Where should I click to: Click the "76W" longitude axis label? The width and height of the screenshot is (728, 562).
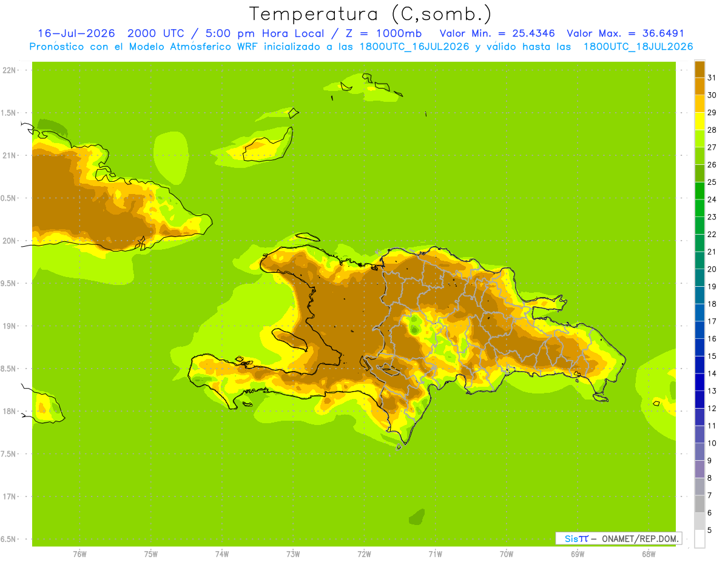(79, 554)
